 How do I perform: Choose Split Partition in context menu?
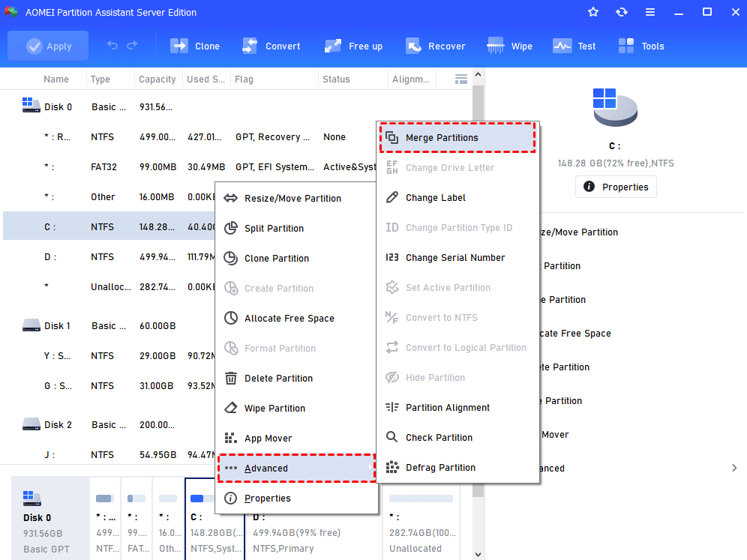(x=295, y=229)
